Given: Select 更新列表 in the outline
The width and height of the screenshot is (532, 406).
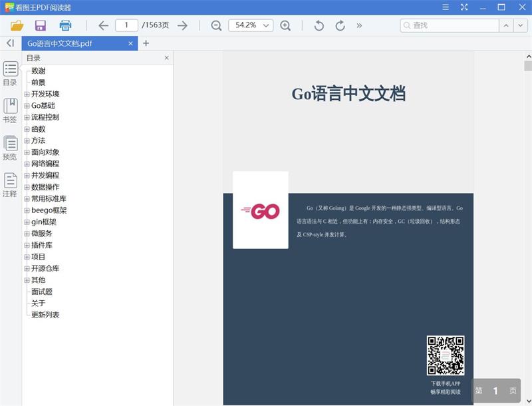Looking at the screenshot, I should [x=45, y=315].
